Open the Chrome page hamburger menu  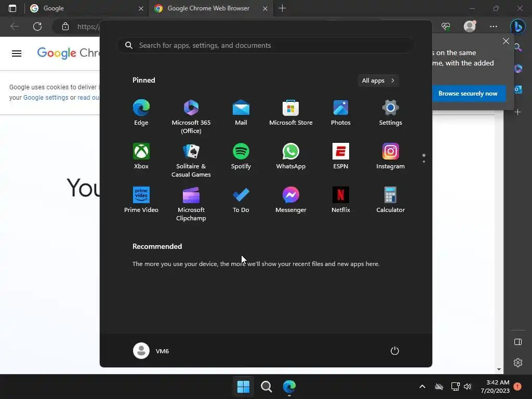tap(17, 54)
